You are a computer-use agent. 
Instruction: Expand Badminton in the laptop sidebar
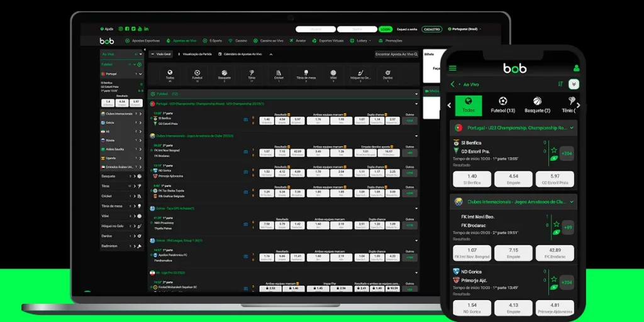[x=135, y=246]
